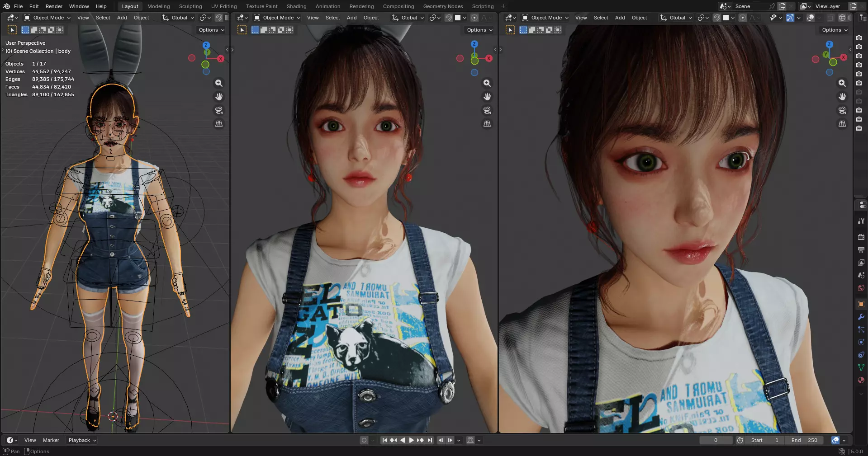Open Render properties tab icon
This screenshot has width=868, height=456.
coord(861,237)
